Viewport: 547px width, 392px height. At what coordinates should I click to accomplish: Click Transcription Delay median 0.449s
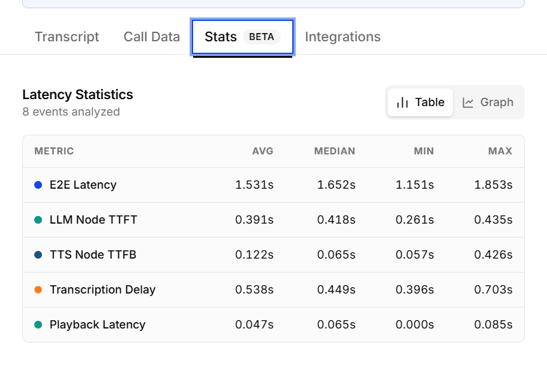pyautogui.click(x=336, y=290)
